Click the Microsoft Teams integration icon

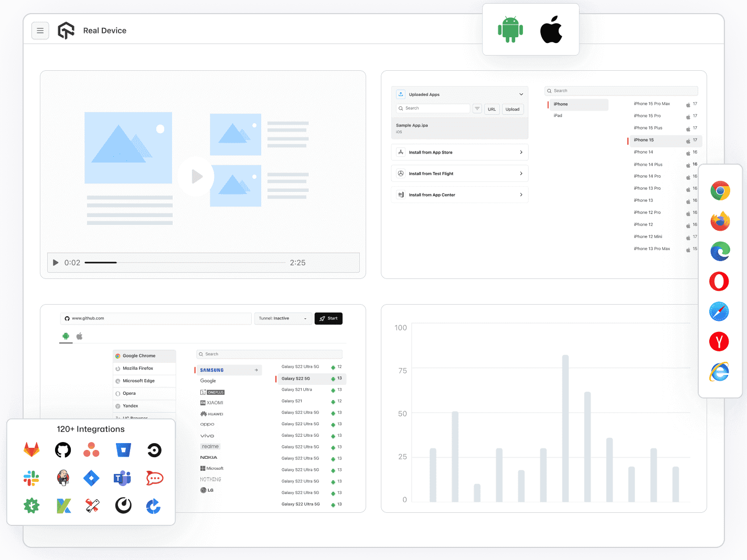pos(123,478)
